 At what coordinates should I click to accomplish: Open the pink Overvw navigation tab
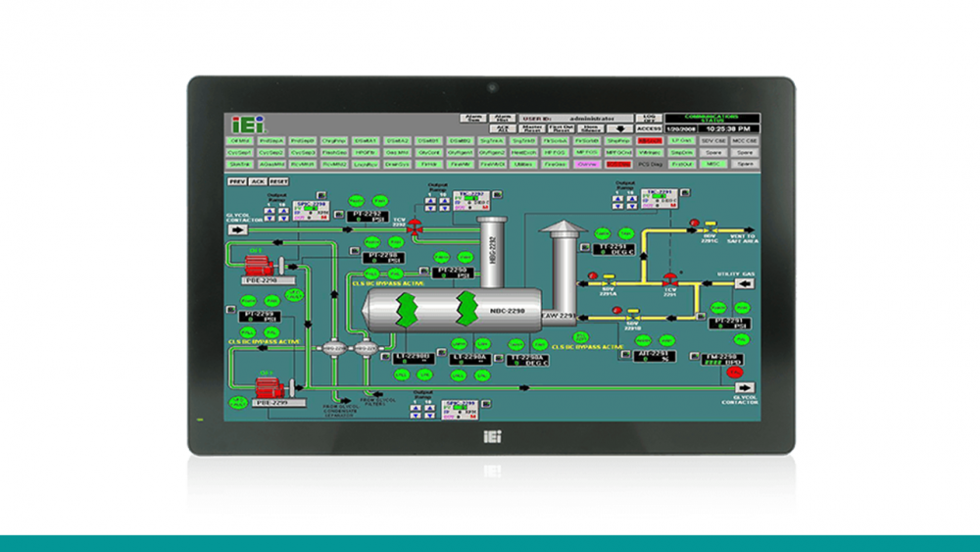(x=587, y=165)
